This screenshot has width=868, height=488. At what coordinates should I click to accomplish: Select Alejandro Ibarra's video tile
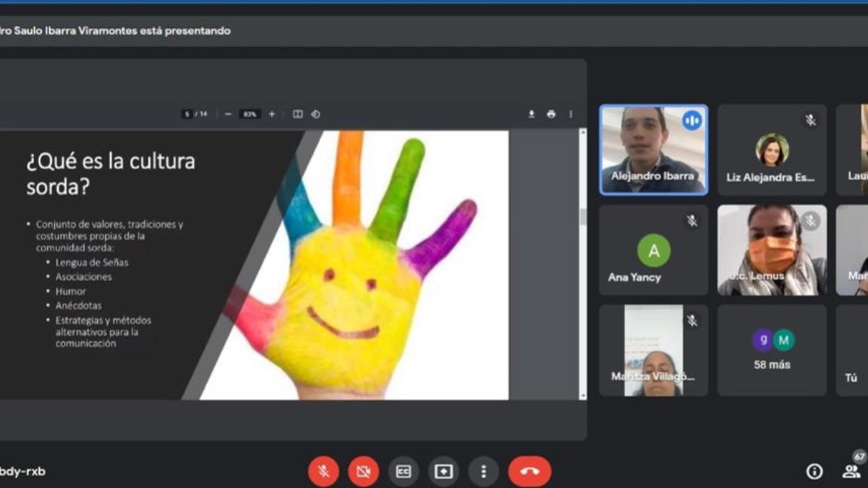(653, 150)
